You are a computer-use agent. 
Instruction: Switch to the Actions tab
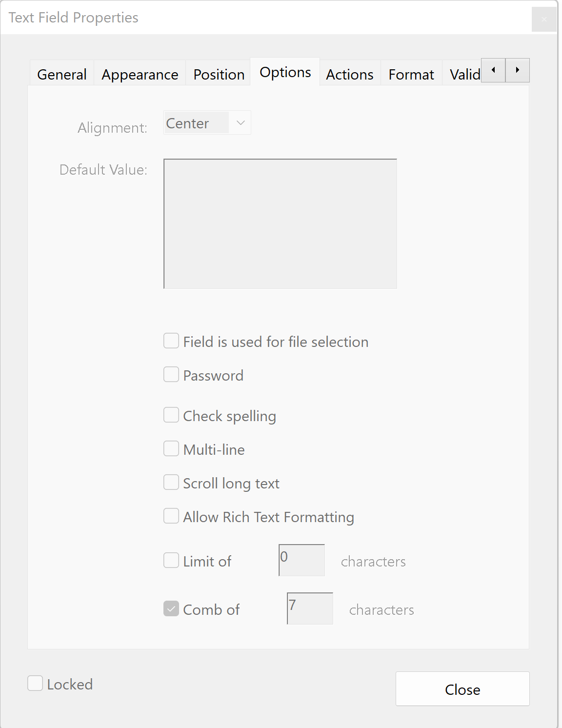pyautogui.click(x=349, y=74)
